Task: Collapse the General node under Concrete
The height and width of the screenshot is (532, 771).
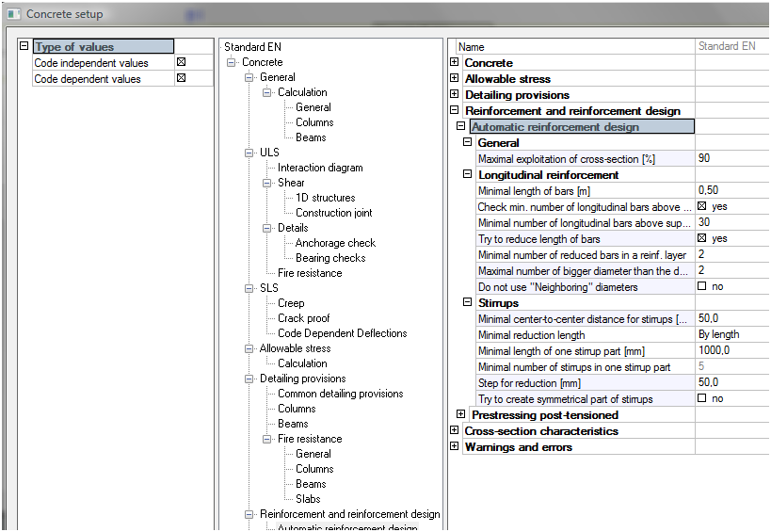Action: point(249,78)
